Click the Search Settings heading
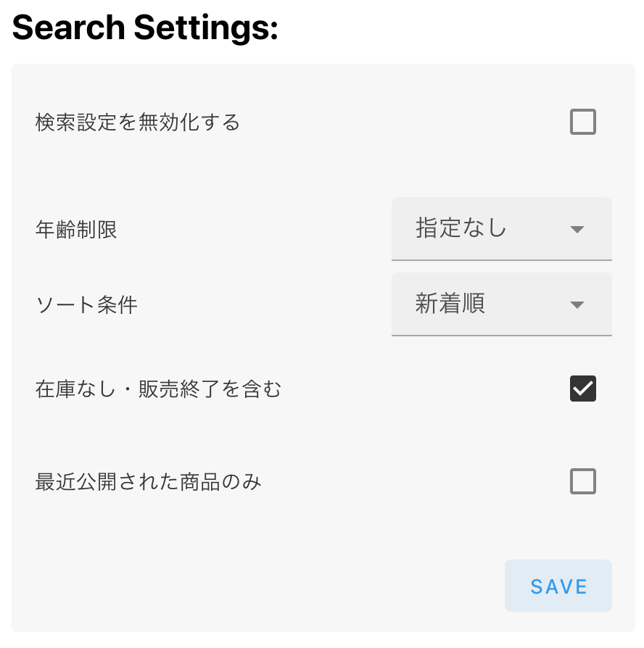 tap(145, 28)
